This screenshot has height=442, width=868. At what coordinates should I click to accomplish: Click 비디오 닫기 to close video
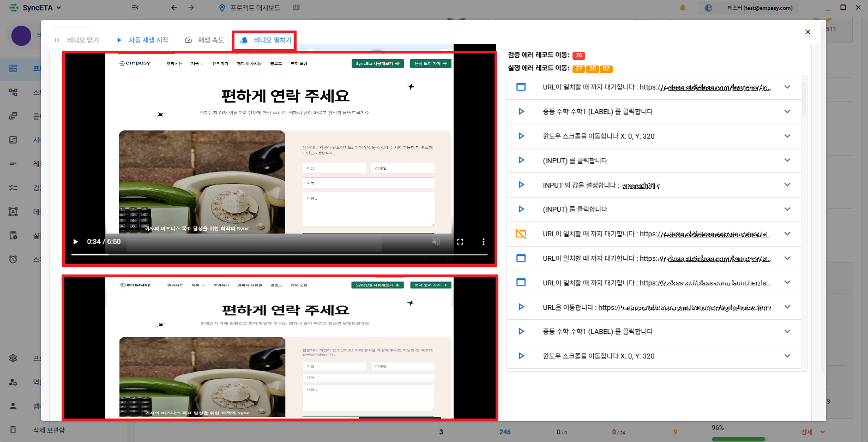[77, 40]
